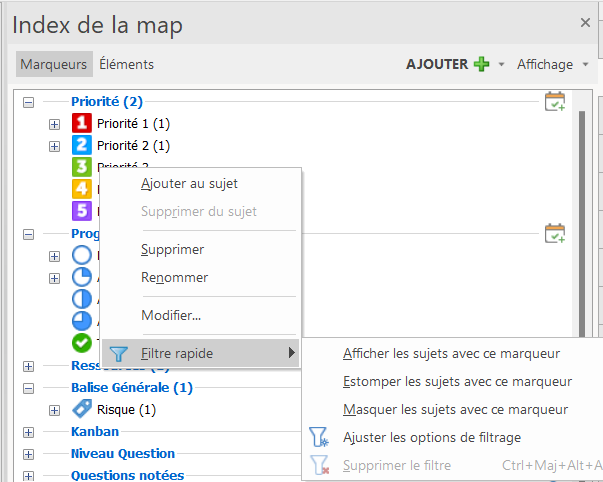Switch to the Éléments tab
Viewport: 603px width, 482px height.
(x=126, y=64)
